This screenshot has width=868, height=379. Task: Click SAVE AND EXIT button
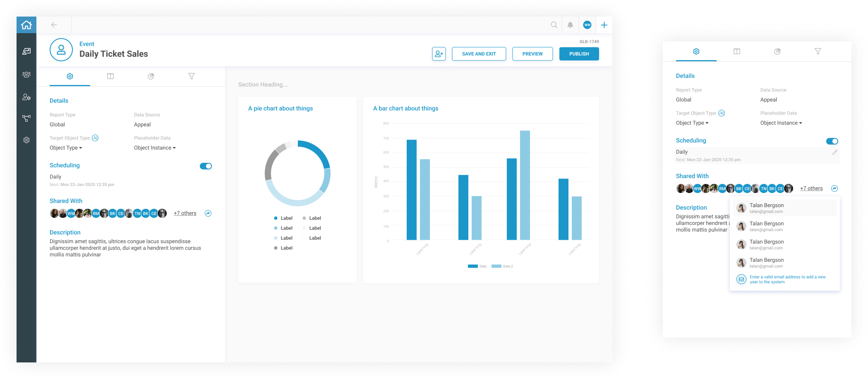pyautogui.click(x=479, y=54)
